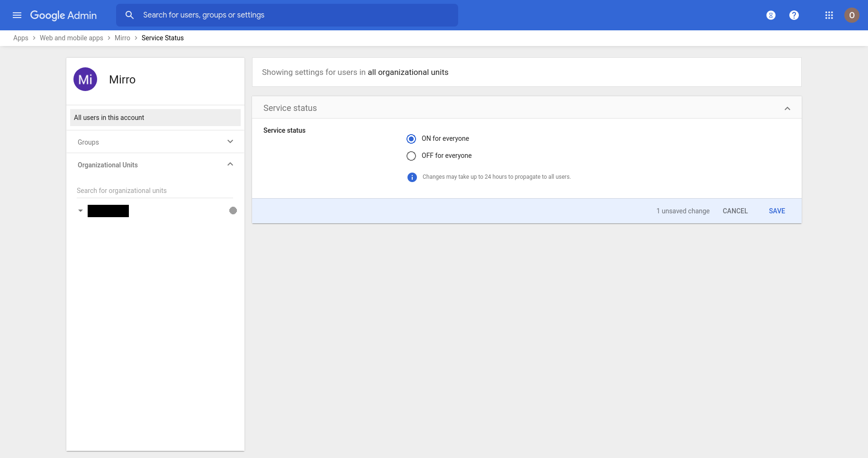The image size is (868, 458).
Task: Cancel the unsaved change
Action: pyautogui.click(x=735, y=211)
